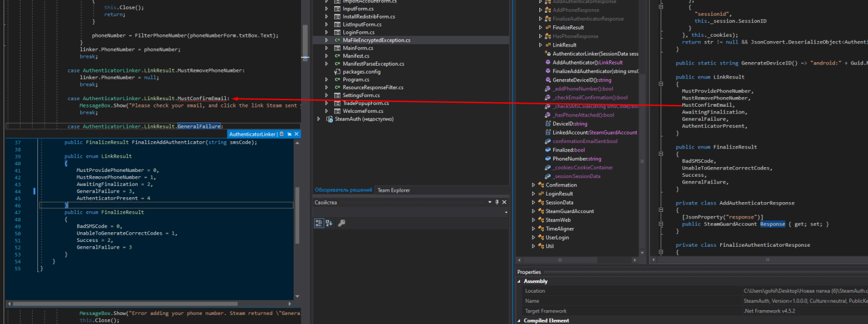The height and width of the screenshot is (324, 868).
Task: Click the packages.config file icon
Action: point(337,72)
